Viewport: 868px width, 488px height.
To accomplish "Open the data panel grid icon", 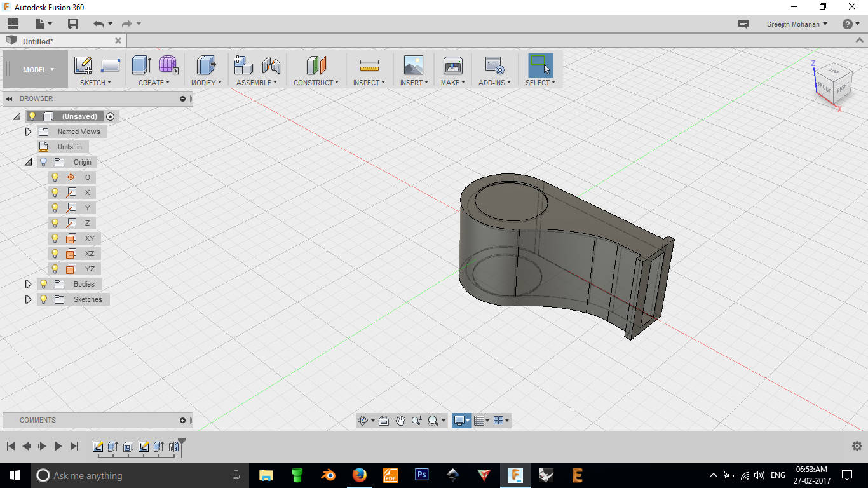I will [13, 24].
